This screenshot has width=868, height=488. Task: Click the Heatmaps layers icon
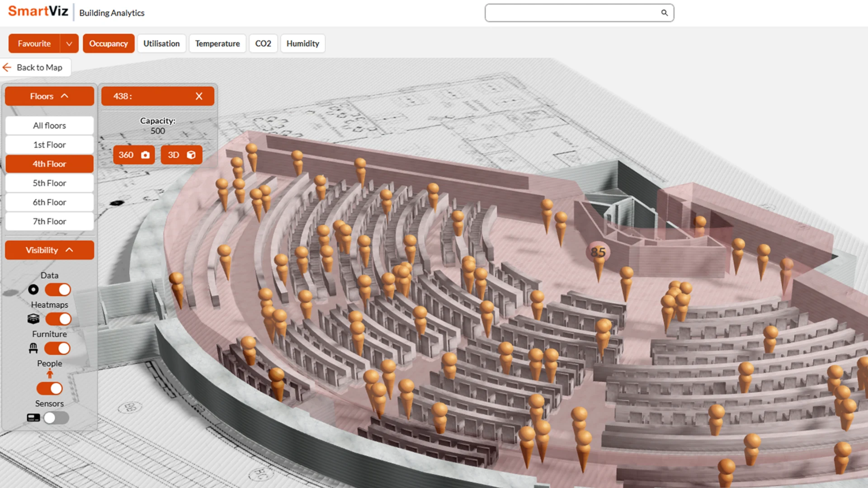(x=33, y=319)
